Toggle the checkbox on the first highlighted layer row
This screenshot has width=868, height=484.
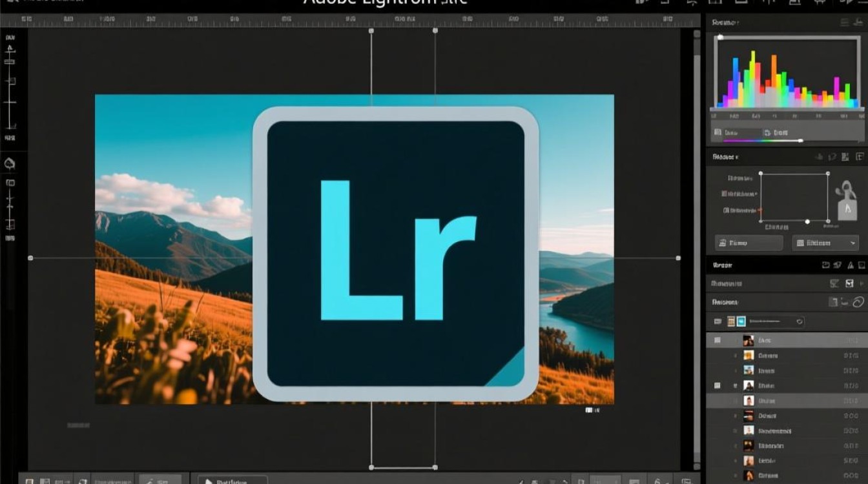717,340
